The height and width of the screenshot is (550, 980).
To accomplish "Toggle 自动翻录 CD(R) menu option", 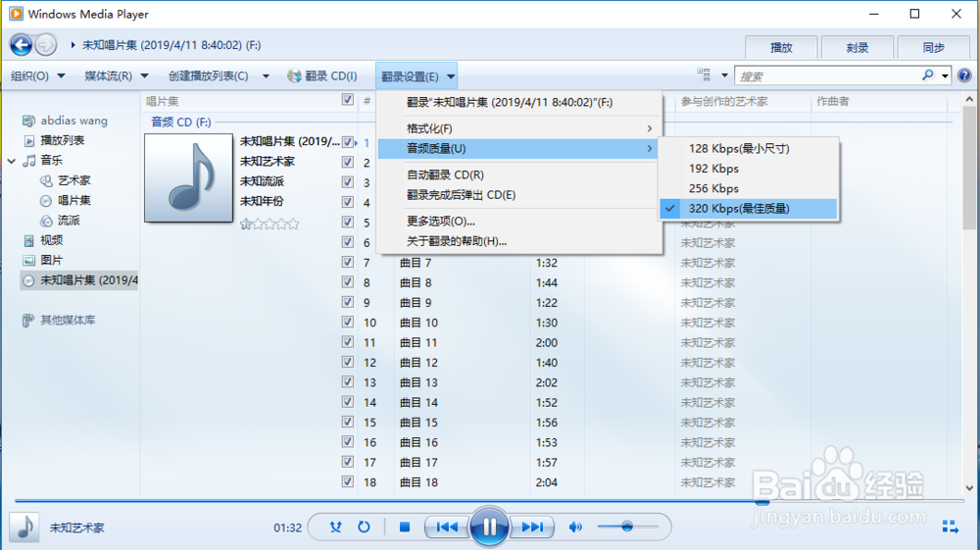I will 518,175.
